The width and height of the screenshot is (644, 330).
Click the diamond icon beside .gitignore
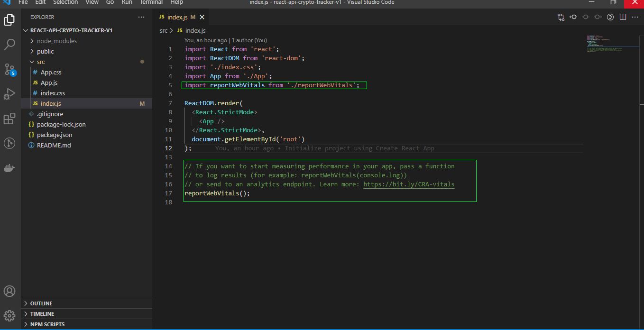pos(31,114)
